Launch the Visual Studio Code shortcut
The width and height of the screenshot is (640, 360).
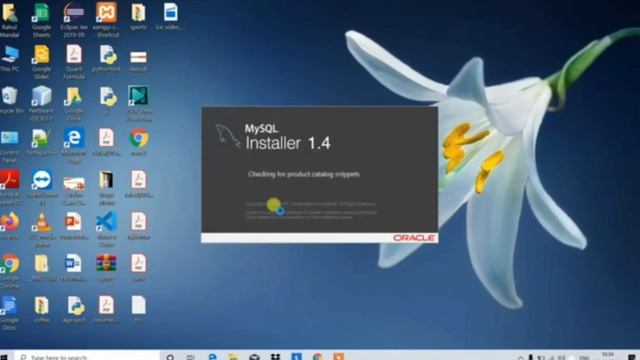106,230
